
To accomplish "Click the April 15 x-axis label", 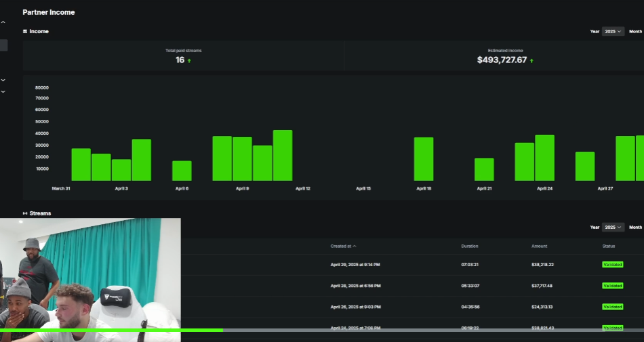I will point(363,189).
